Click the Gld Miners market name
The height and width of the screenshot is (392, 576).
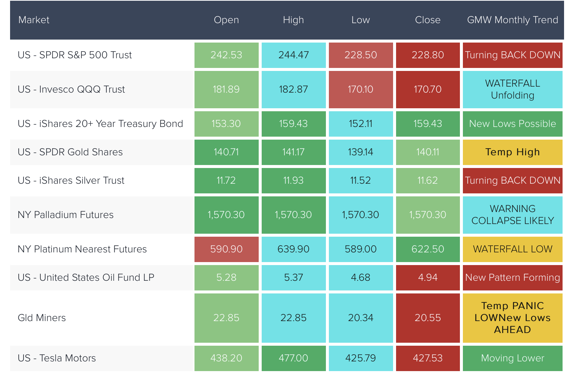pyautogui.click(x=42, y=318)
